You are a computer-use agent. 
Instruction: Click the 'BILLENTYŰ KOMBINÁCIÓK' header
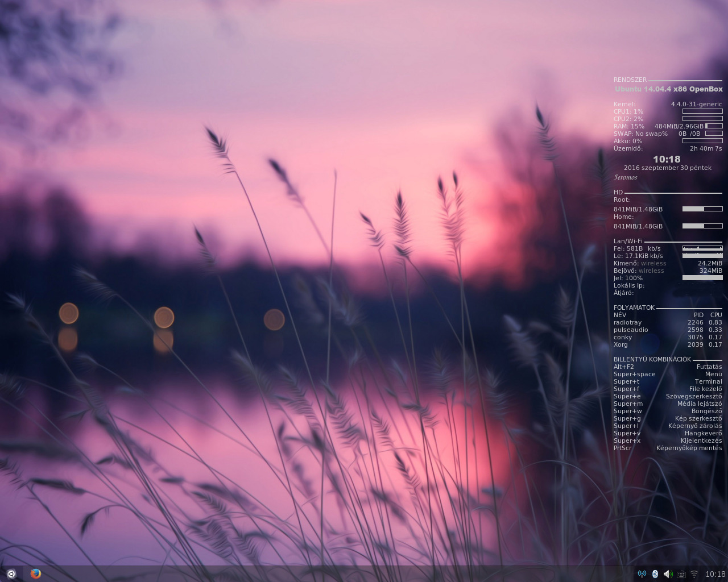(x=652, y=359)
